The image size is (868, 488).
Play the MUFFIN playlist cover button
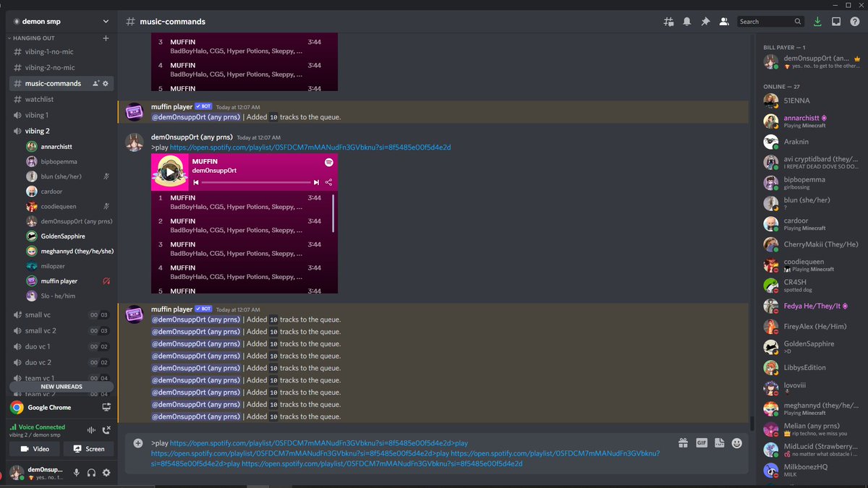point(169,172)
